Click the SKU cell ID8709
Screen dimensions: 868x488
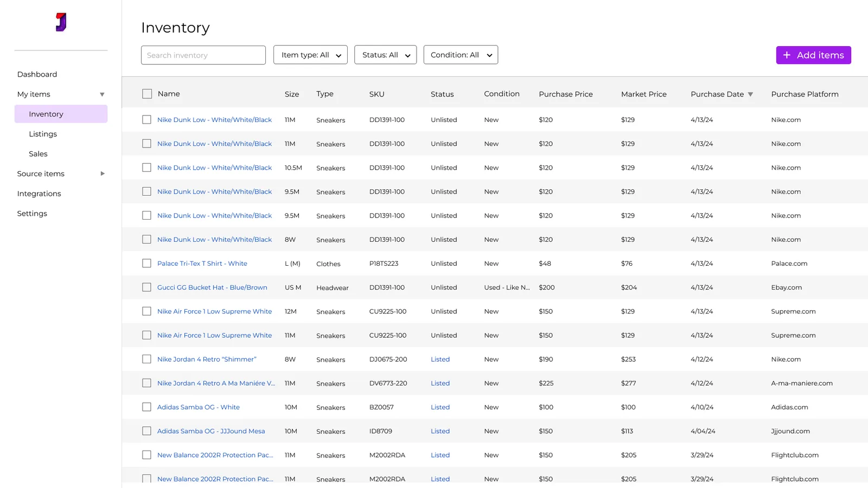pyautogui.click(x=381, y=431)
